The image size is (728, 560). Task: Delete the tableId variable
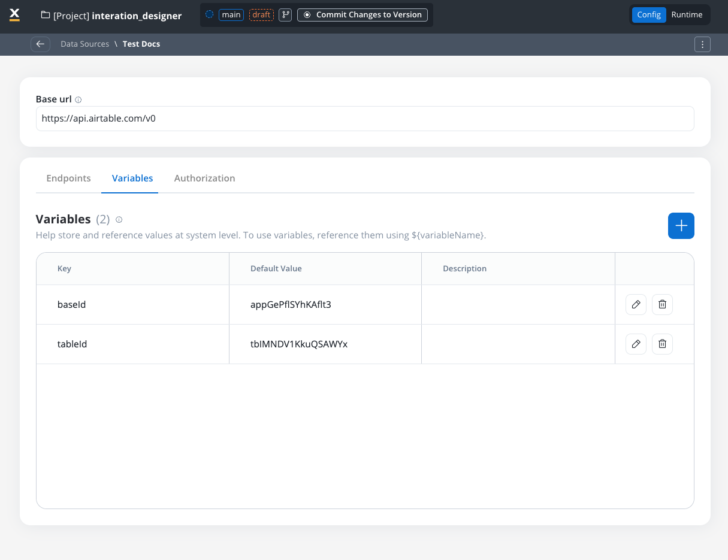(662, 344)
